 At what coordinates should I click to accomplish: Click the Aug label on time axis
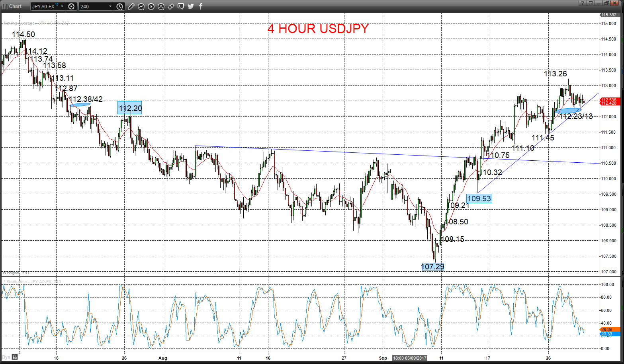[x=162, y=358]
